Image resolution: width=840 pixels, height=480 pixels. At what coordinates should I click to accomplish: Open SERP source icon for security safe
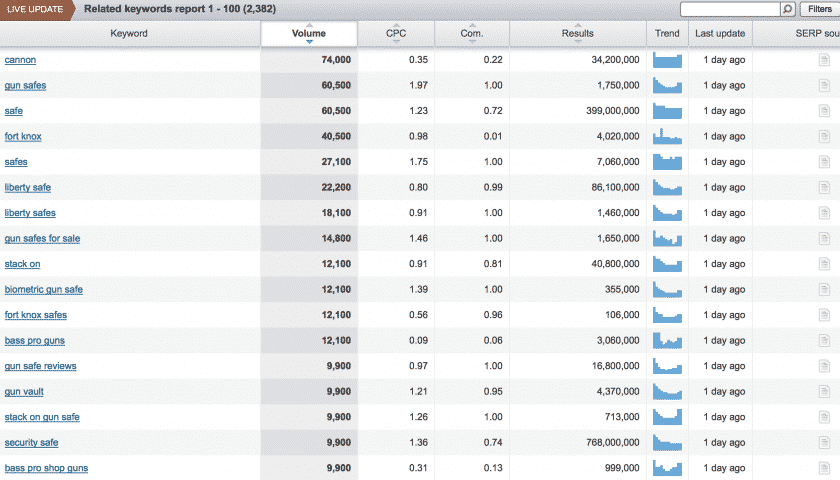point(824,442)
